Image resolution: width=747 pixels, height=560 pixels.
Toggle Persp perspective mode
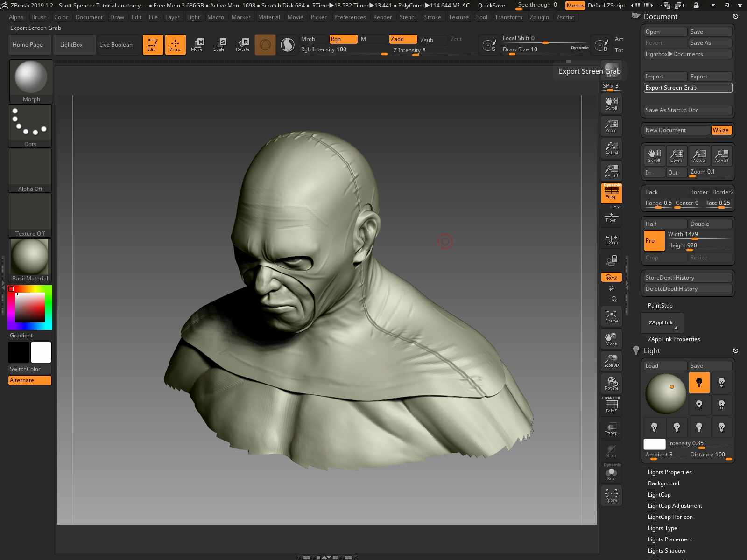pyautogui.click(x=611, y=193)
